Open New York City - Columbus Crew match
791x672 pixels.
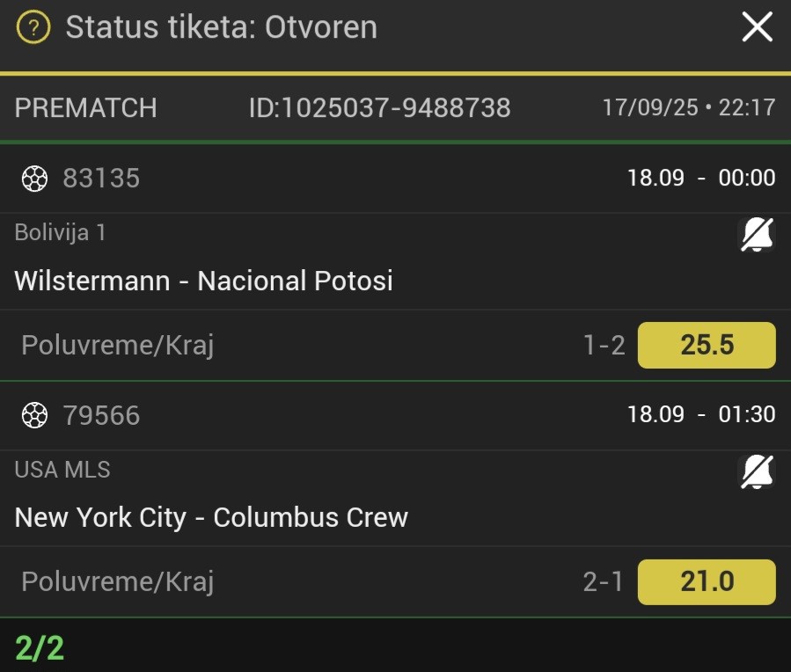click(x=211, y=518)
